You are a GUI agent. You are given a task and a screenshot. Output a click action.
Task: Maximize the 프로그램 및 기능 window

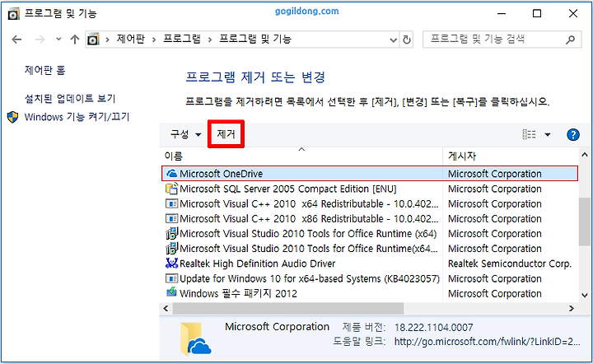click(537, 14)
